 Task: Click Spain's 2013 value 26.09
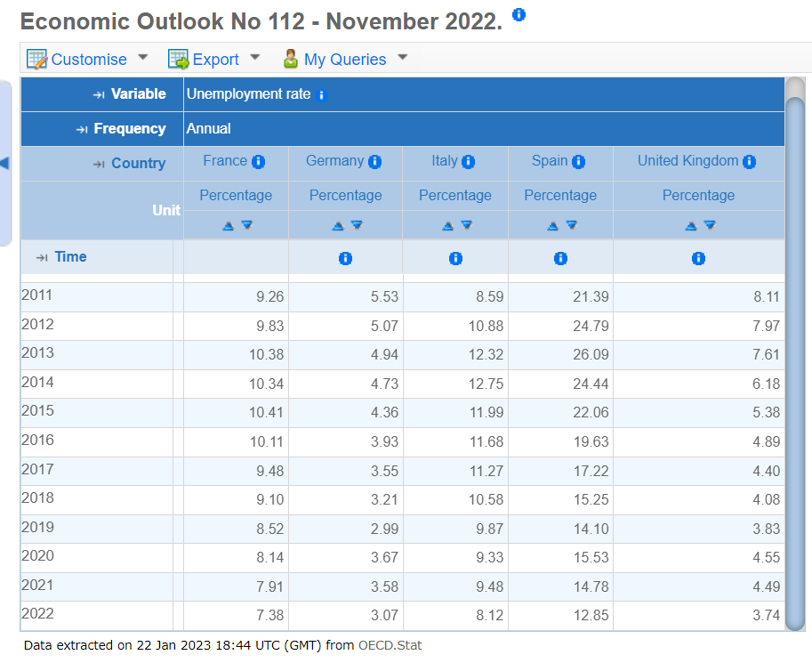(591, 355)
